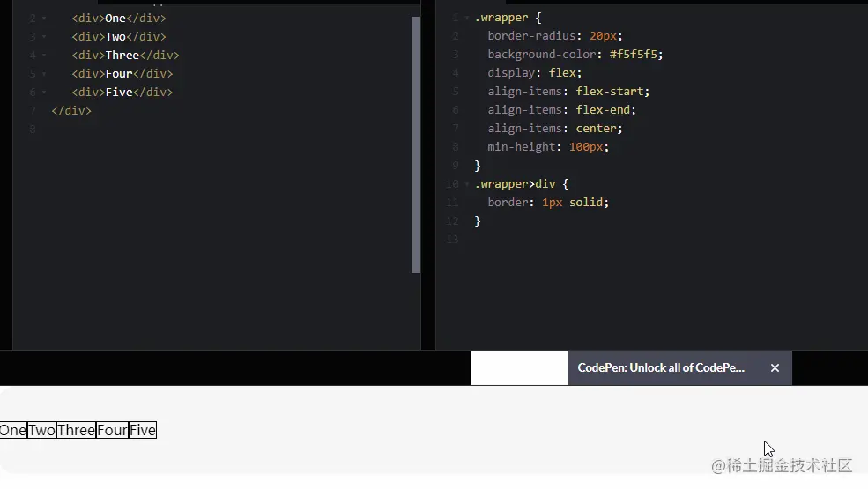The image size is (868, 489).
Task: Click 'align-items: center;' CSS line
Action: [554, 129]
